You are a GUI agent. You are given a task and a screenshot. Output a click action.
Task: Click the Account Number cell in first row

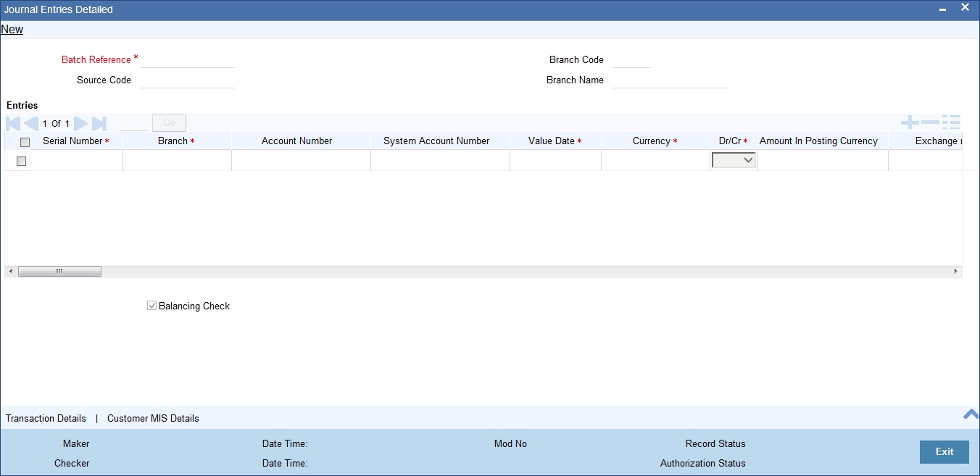[301, 160]
